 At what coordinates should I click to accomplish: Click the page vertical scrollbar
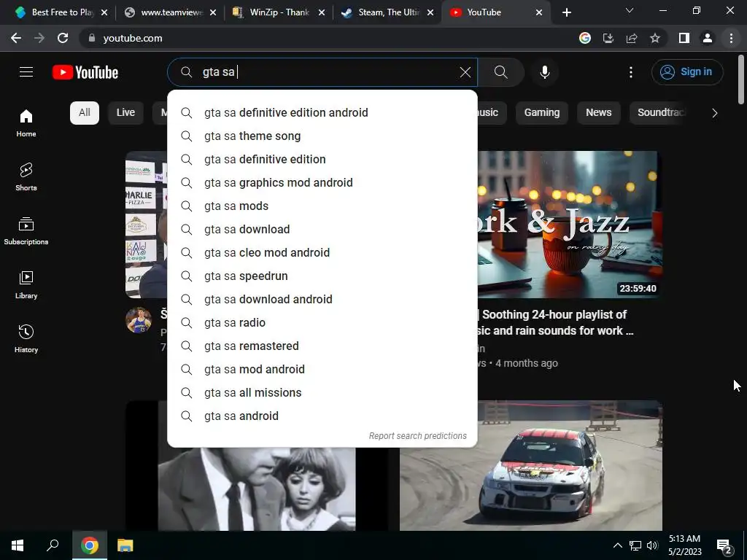[741, 79]
